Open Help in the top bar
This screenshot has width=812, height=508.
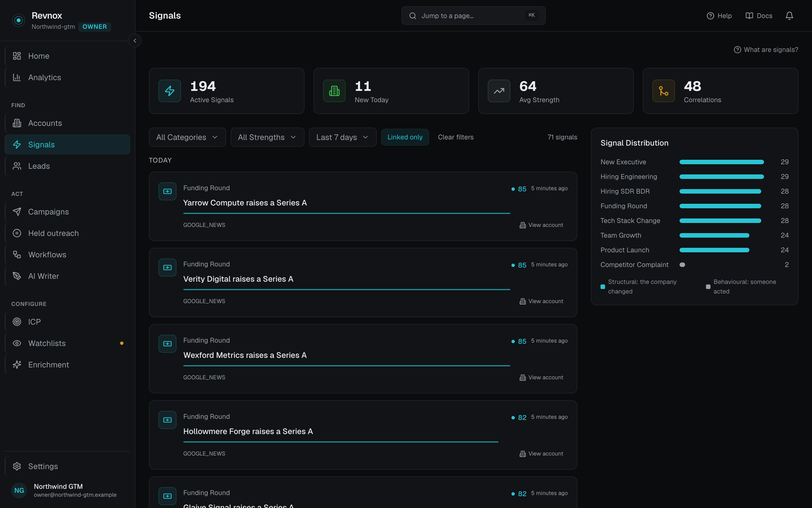click(719, 16)
